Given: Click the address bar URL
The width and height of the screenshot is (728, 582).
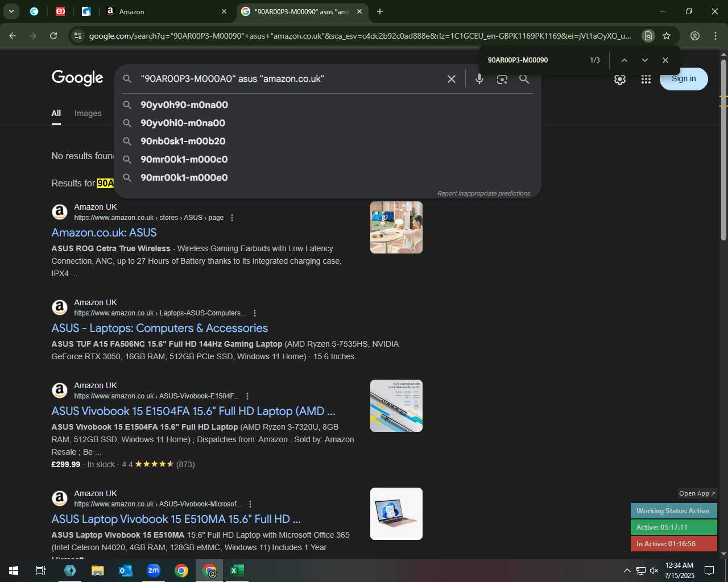Looking at the screenshot, I should pos(360,36).
